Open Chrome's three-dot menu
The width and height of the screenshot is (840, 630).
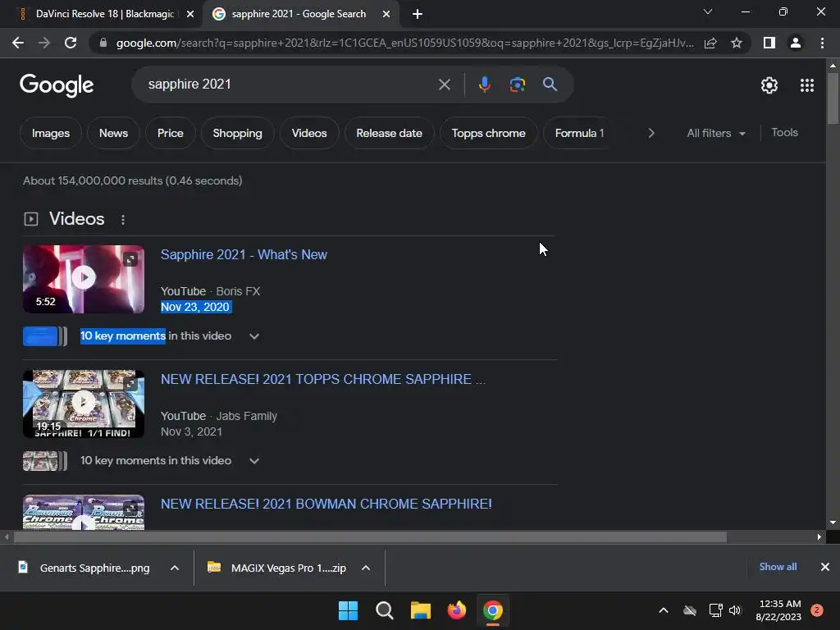tap(822, 43)
